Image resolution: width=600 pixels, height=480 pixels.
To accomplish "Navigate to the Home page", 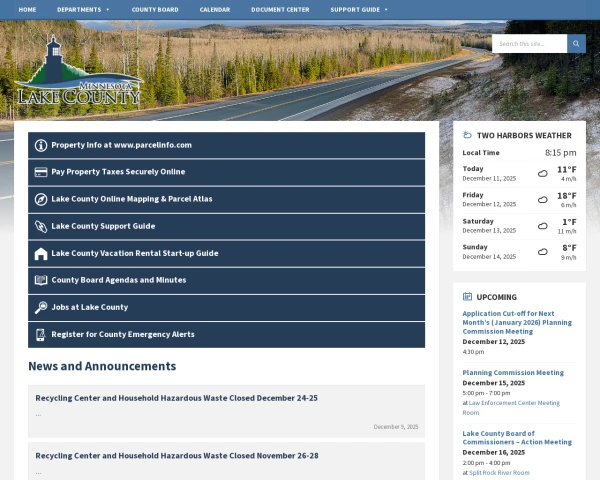I will tap(27, 9).
